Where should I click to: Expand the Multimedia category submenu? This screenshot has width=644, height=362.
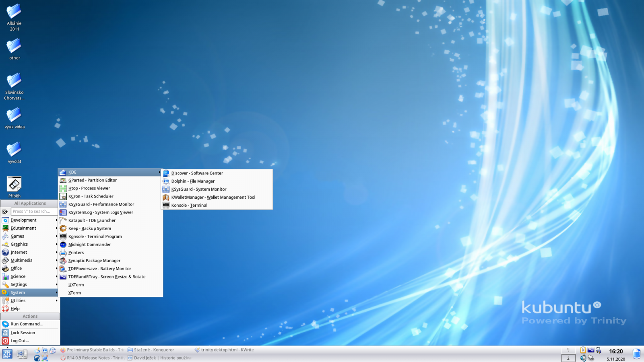point(21,260)
